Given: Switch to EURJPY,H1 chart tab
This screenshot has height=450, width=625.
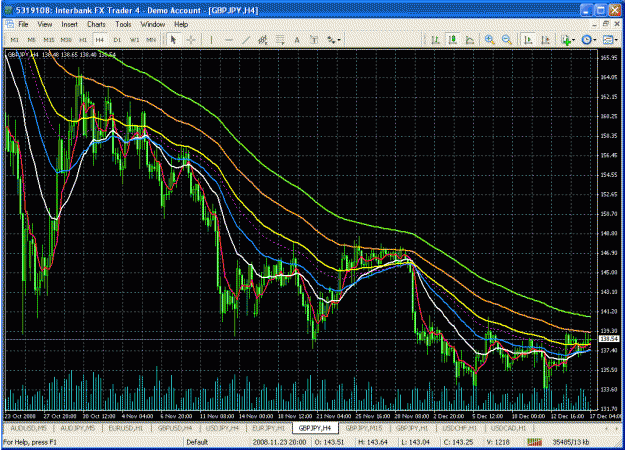Looking at the screenshot, I should point(268,428).
